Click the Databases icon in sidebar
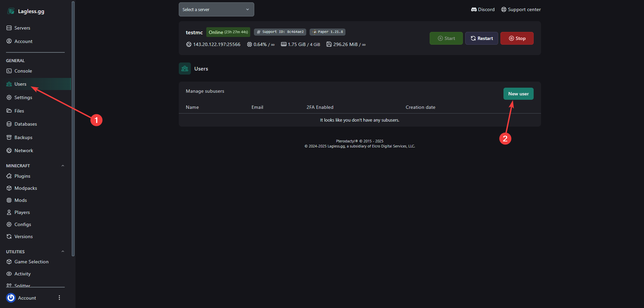This screenshot has height=308, width=644. (x=9, y=124)
